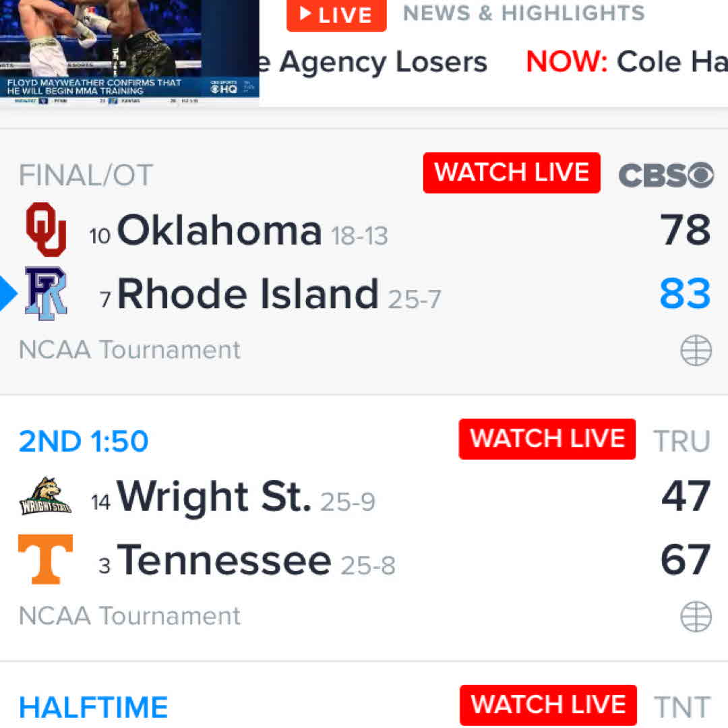Tap the CBS network logo
Viewport: 728px width, 728px height.
click(665, 175)
